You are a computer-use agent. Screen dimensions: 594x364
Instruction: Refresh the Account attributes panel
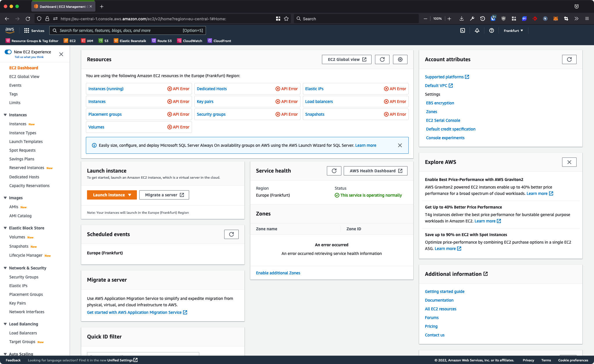569,59
